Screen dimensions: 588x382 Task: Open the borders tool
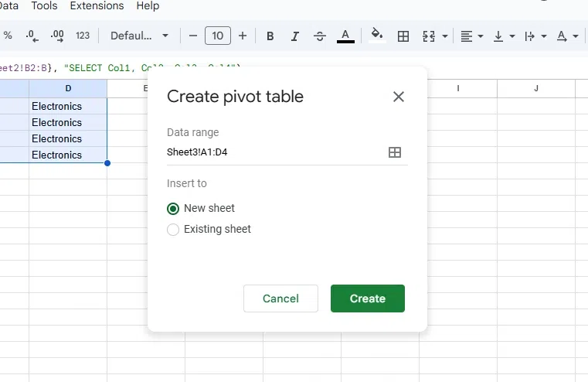403,36
